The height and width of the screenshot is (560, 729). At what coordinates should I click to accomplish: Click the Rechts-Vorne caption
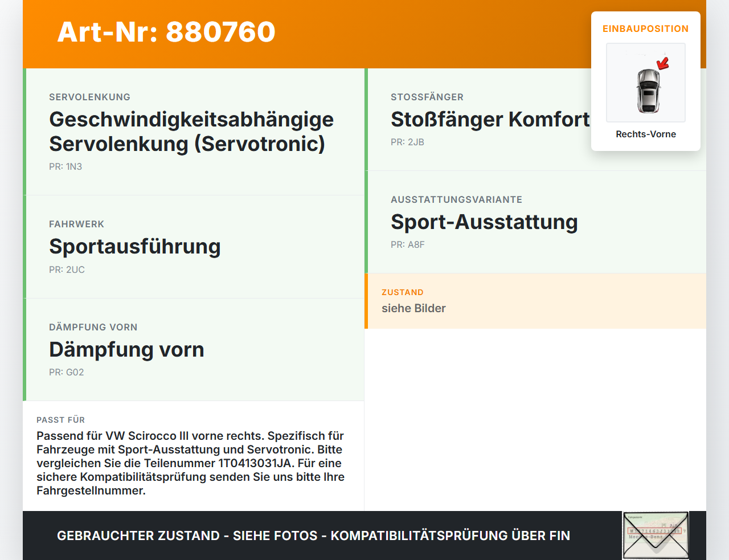(646, 134)
